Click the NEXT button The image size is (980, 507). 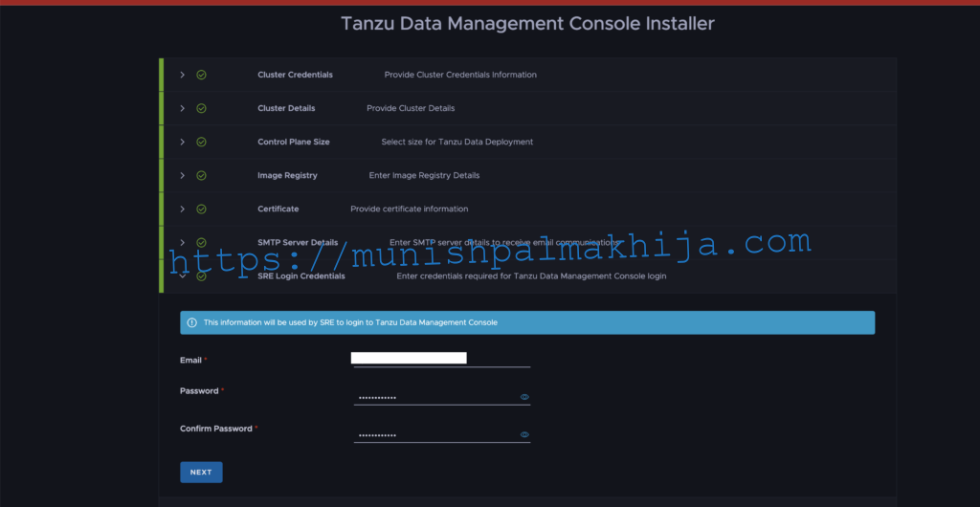click(201, 472)
